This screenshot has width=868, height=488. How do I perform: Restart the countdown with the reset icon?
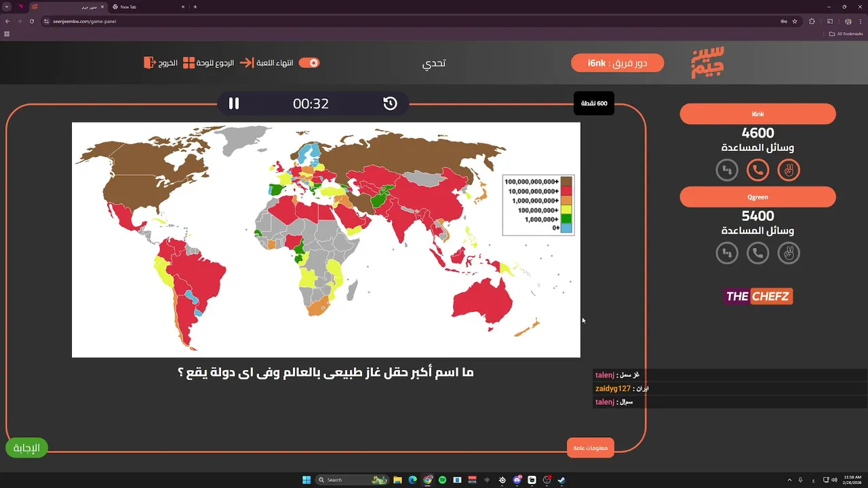[x=390, y=104]
